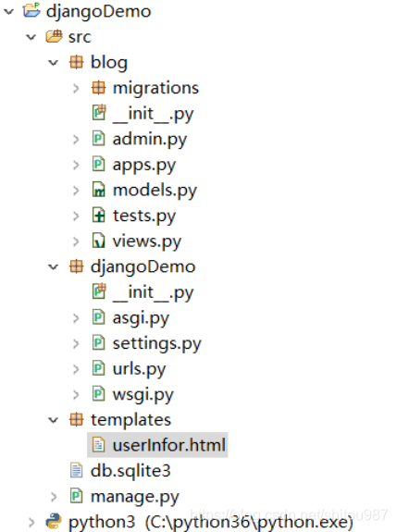Select the urls.py label

pyautogui.click(x=139, y=369)
